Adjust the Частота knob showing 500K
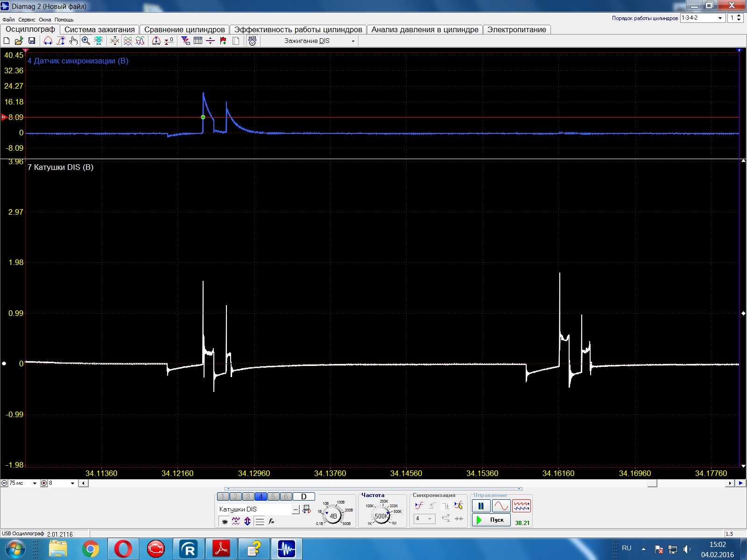Screen dimensions: 747x560 point(381,516)
